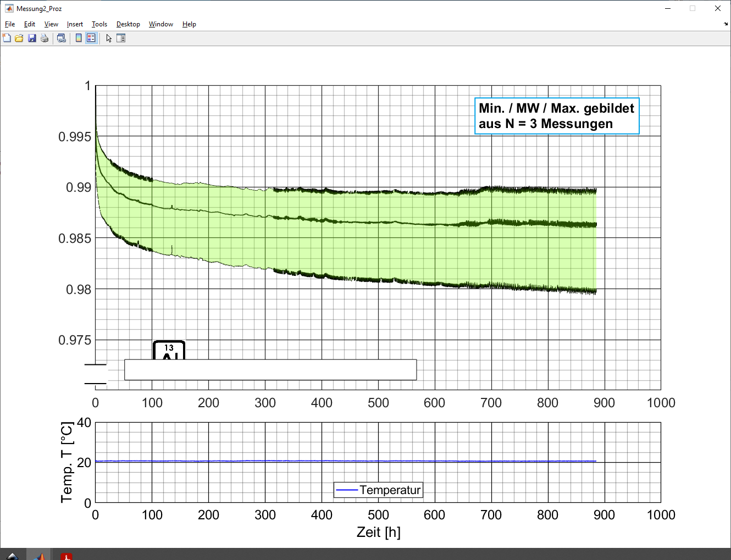Select the 'Min. / MW / Max.' annotation box
This screenshot has width=731, height=560.
click(556, 116)
